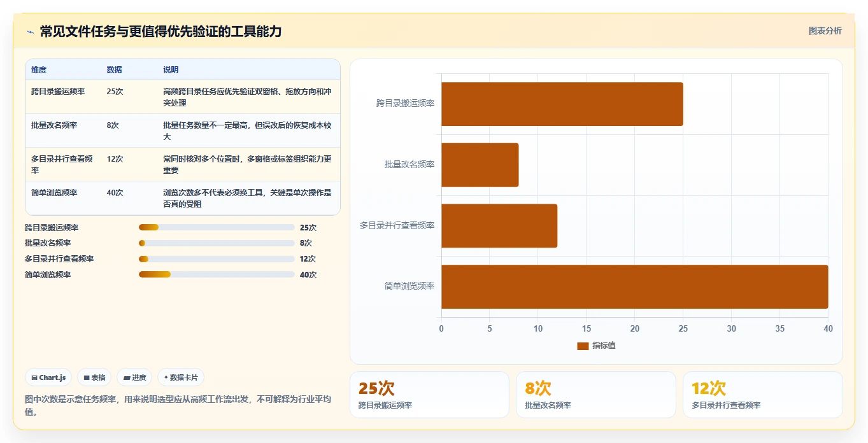Click the 图表分析 label in header
868x443 pixels.
825,31
